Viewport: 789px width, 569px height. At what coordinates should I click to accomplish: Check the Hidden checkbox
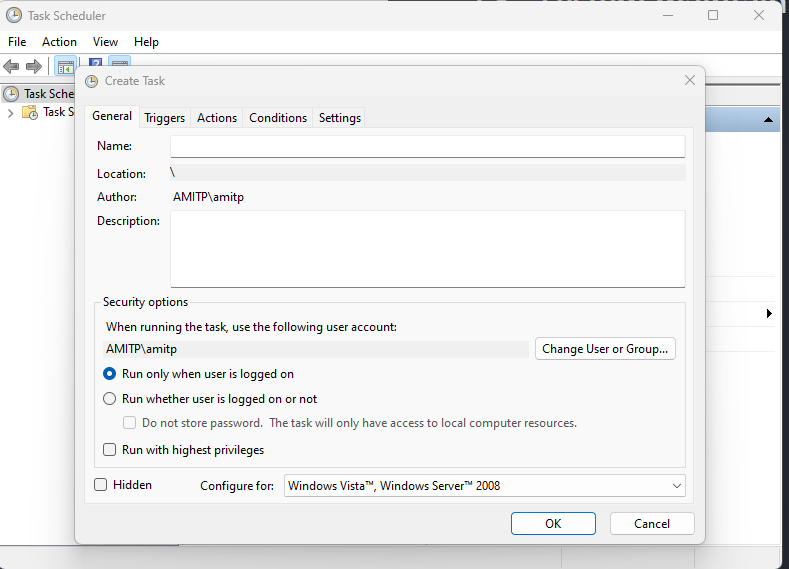tap(101, 485)
